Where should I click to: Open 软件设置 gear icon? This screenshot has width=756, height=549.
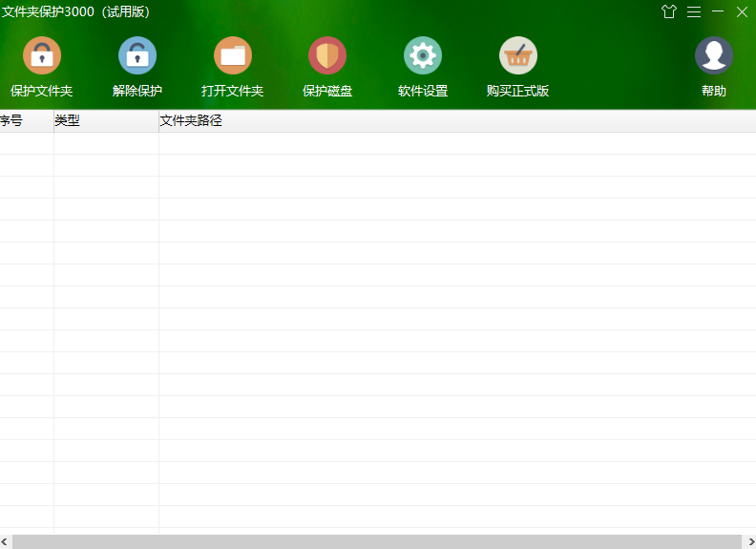click(423, 56)
